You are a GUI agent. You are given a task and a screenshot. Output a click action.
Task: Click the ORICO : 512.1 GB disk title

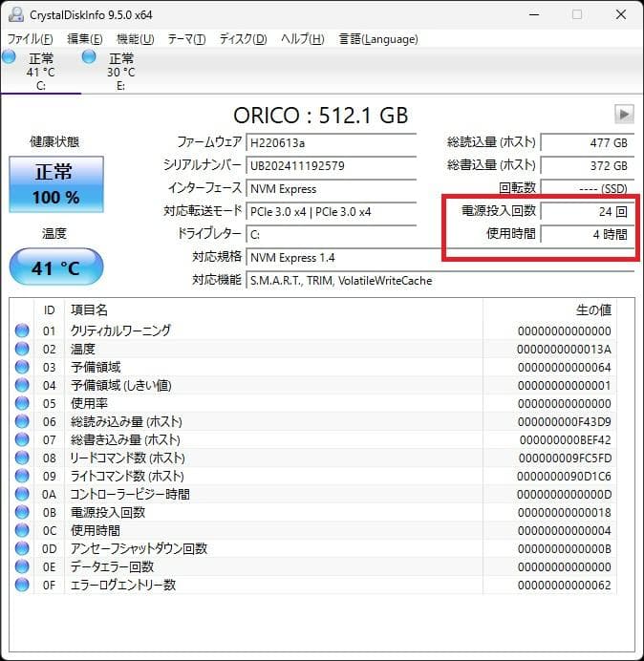click(320, 115)
